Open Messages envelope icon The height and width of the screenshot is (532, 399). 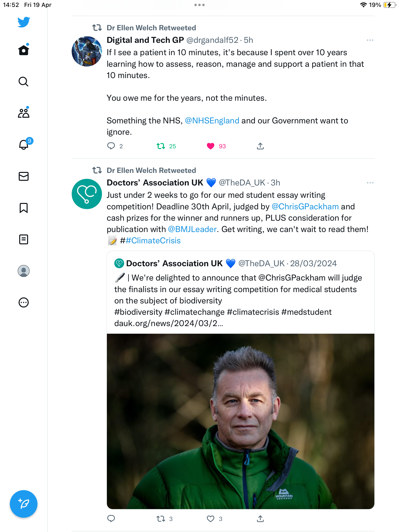coord(24,176)
